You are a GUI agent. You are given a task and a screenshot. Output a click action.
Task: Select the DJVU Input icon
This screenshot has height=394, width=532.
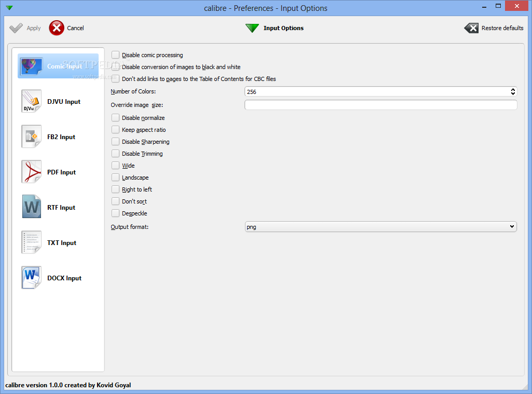[32, 101]
